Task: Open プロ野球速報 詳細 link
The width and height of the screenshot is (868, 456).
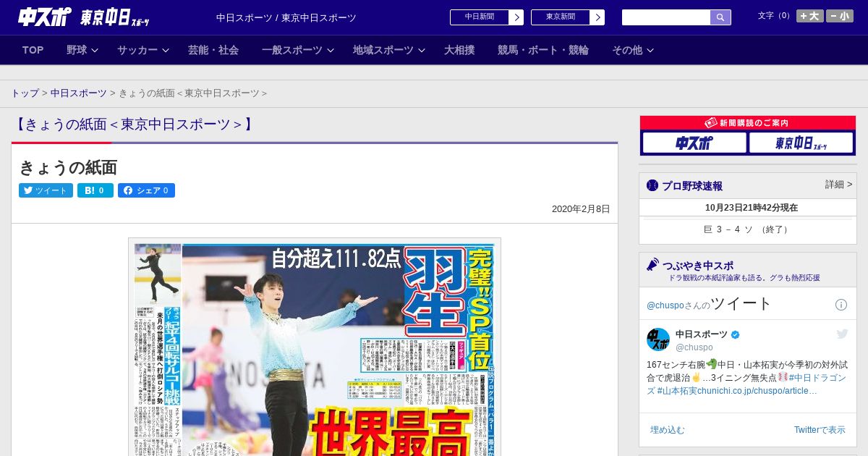Action: point(838,185)
